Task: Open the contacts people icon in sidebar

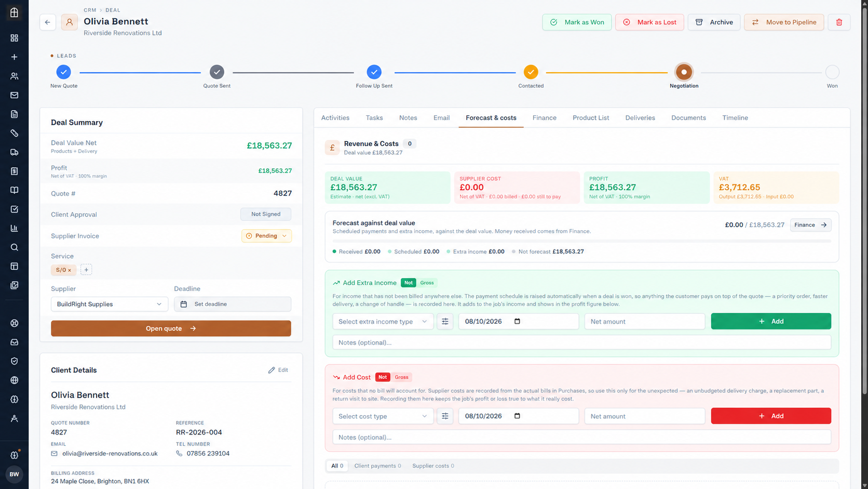Action: pyautogui.click(x=14, y=76)
